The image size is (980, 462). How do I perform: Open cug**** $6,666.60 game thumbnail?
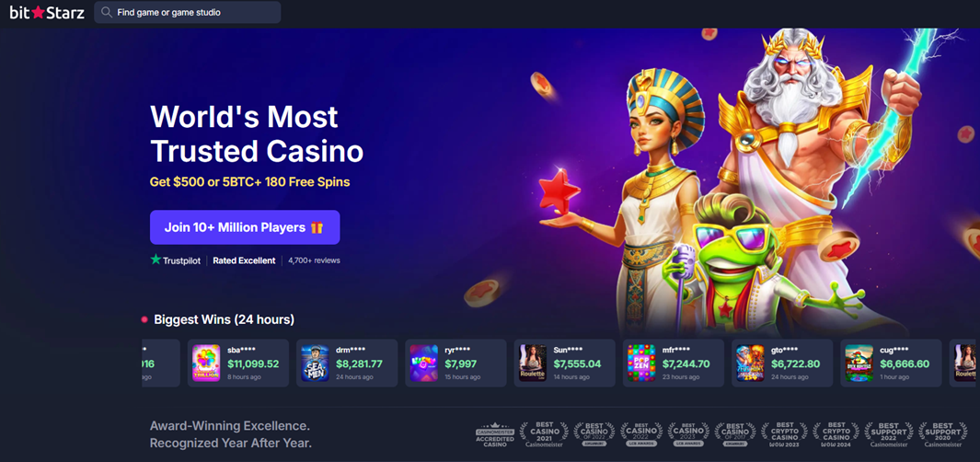859,364
